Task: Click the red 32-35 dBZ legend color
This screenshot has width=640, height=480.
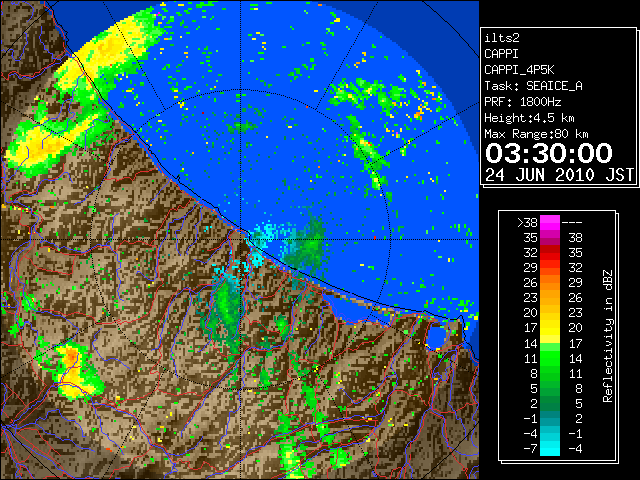Action: [550, 252]
